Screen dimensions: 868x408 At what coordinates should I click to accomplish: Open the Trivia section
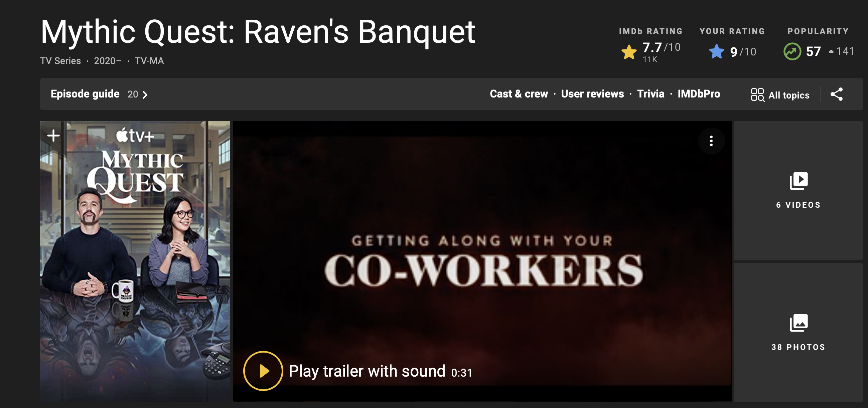coord(650,94)
